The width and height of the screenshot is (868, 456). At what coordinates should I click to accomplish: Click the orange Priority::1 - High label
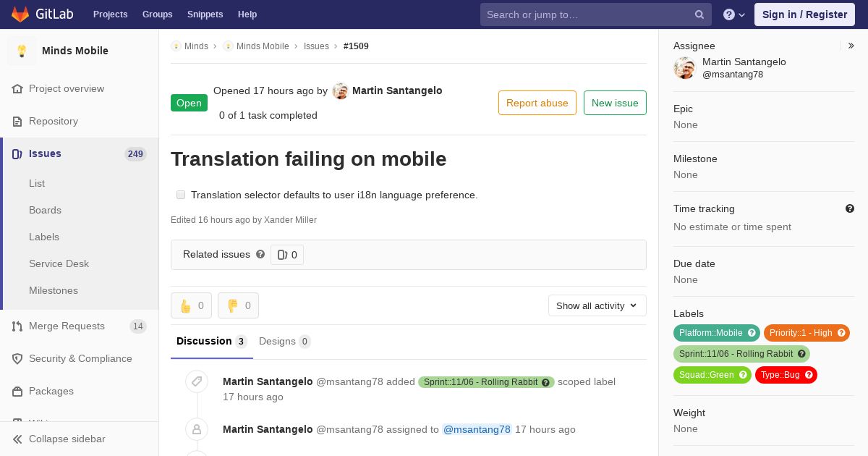(801, 333)
